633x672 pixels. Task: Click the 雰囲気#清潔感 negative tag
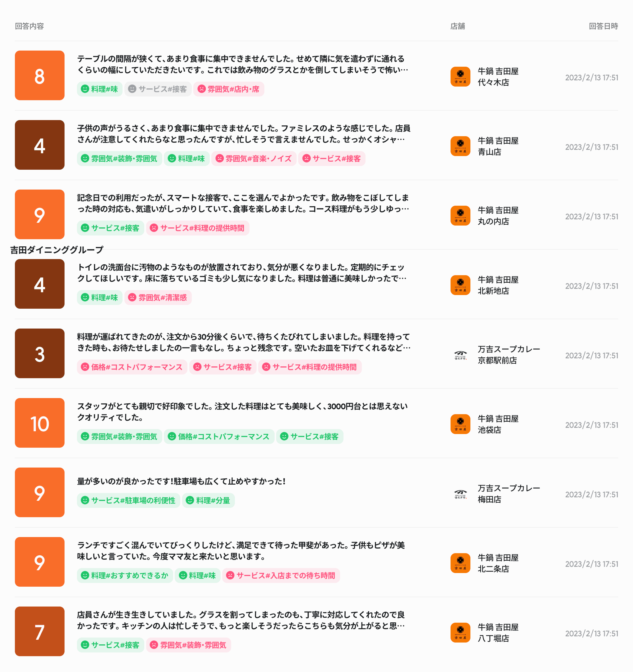pyautogui.click(x=158, y=298)
